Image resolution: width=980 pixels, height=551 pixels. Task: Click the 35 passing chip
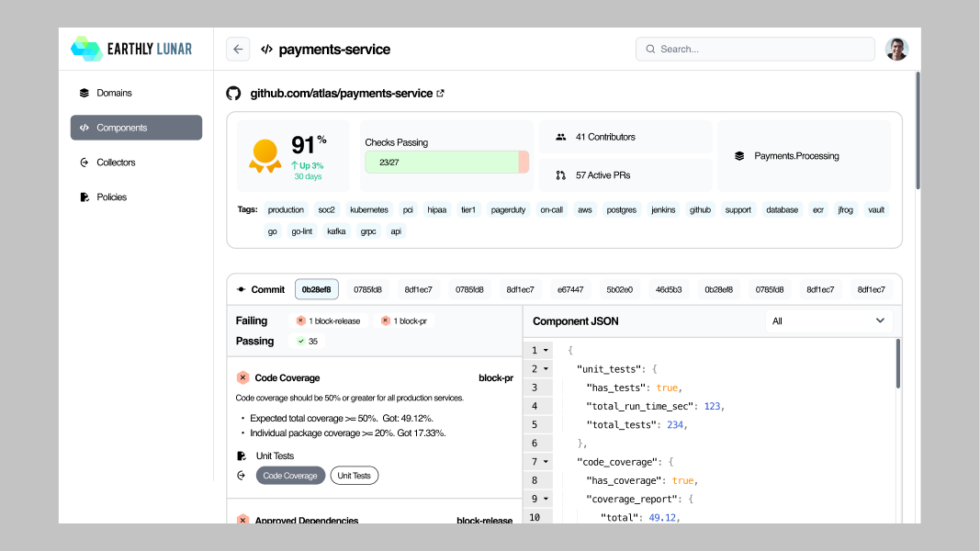click(x=308, y=341)
